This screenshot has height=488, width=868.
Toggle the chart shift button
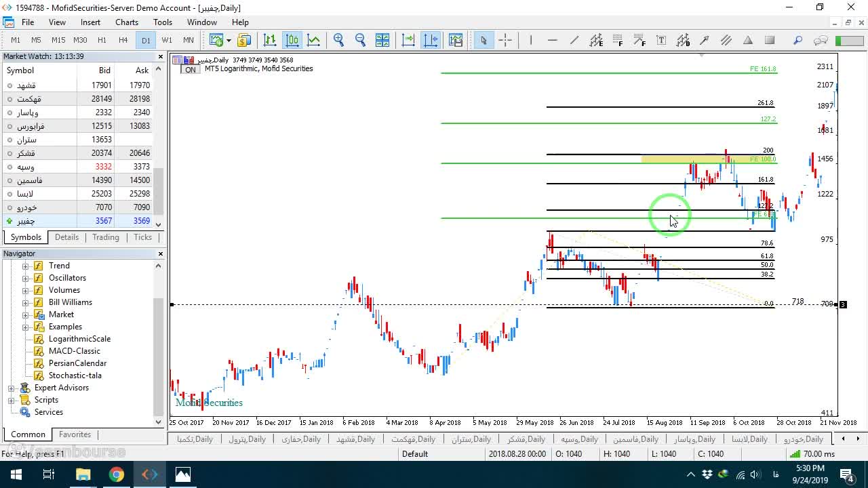(x=431, y=40)
